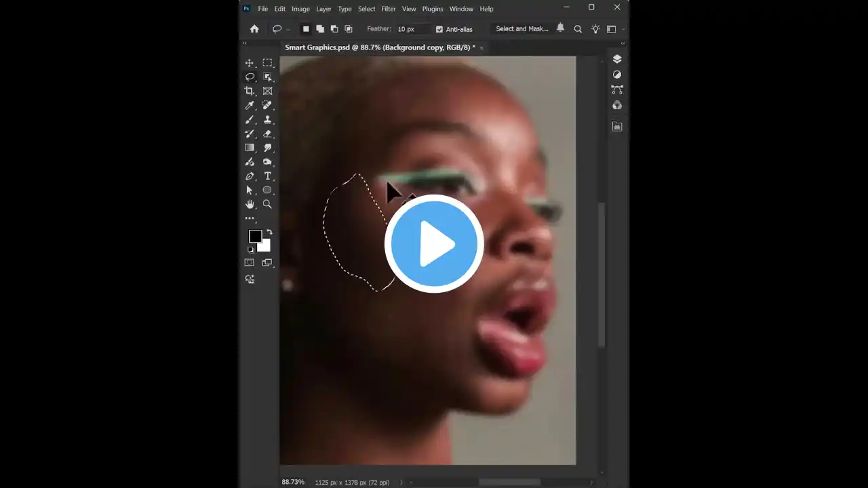The height and width of the screenshot is (488, 868).
Task: Select the Crop tool
Action: 250,91
